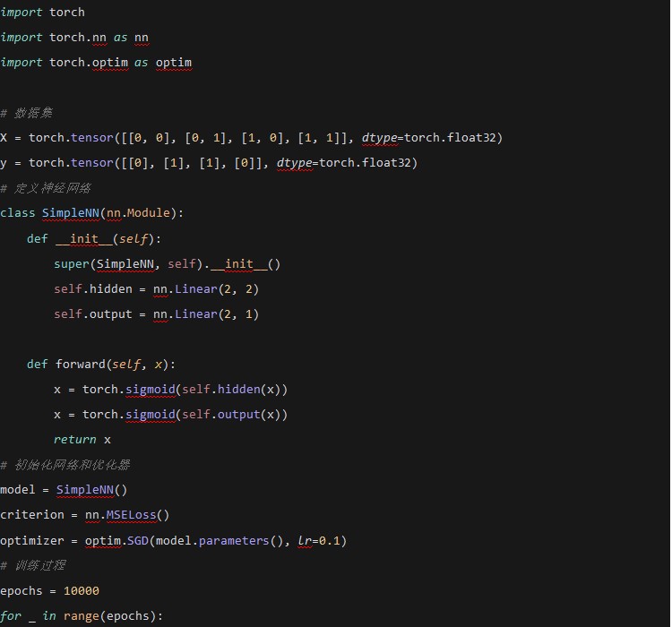
Task: Click the '# 数据集' comment line
Action: pyautogui.click(x=26, y=113)
